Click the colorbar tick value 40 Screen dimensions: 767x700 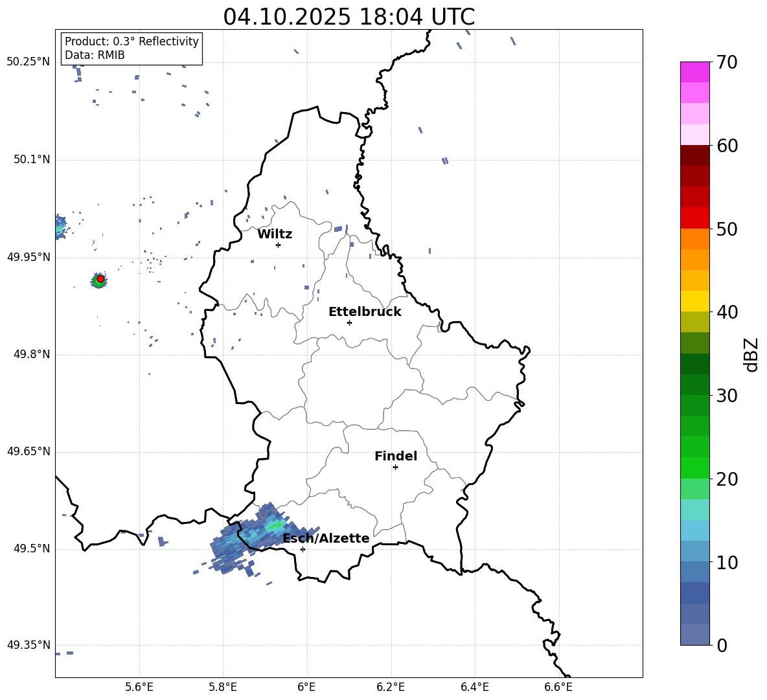[727, 312]
